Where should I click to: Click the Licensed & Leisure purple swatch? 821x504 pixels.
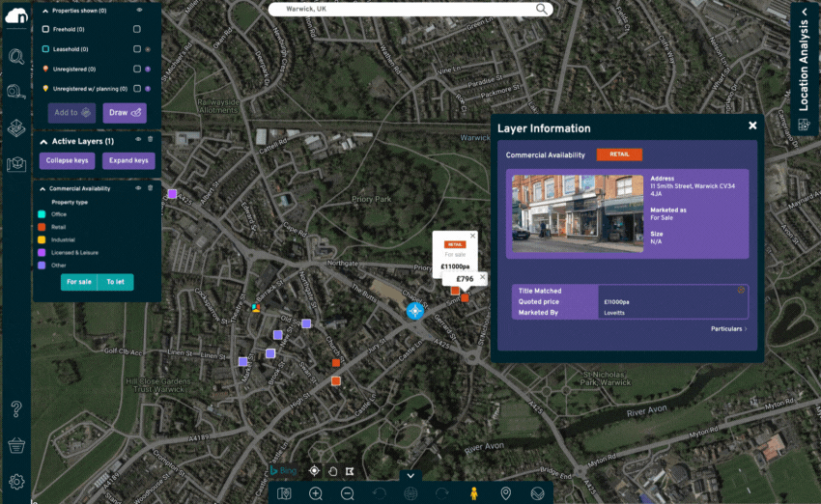click(42, 253)
